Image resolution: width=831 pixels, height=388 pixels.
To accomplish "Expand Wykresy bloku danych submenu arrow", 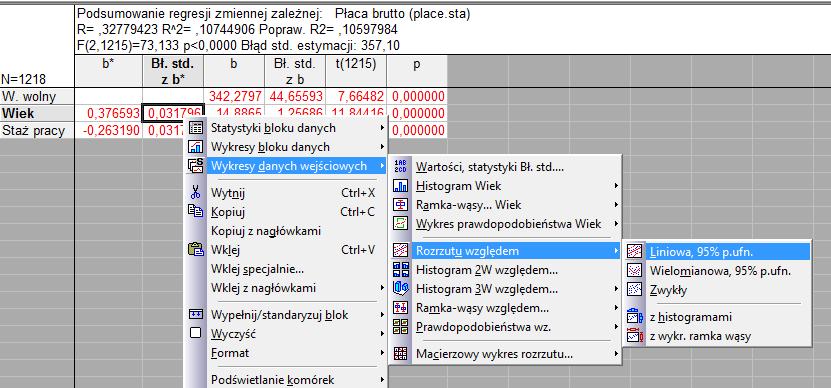I will coord(383,147).
